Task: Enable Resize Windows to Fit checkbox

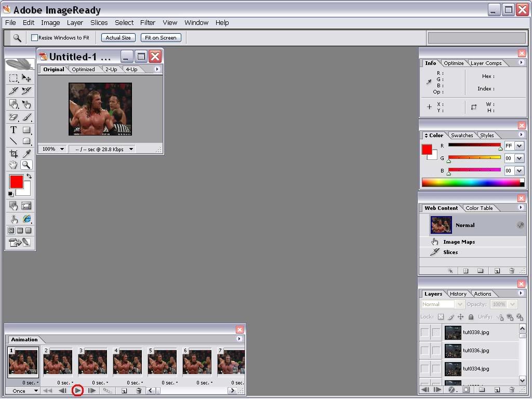Action: coord(35,38)
